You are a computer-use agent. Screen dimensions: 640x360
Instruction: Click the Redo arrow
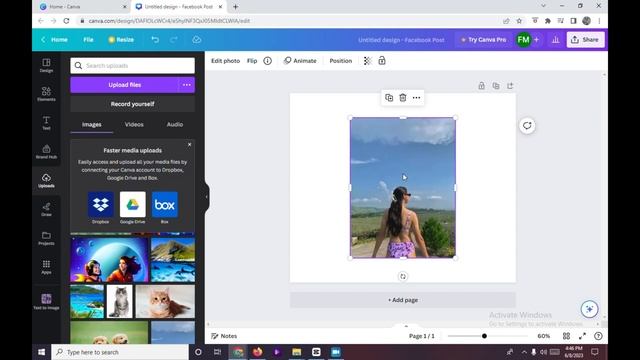point(174,40)
